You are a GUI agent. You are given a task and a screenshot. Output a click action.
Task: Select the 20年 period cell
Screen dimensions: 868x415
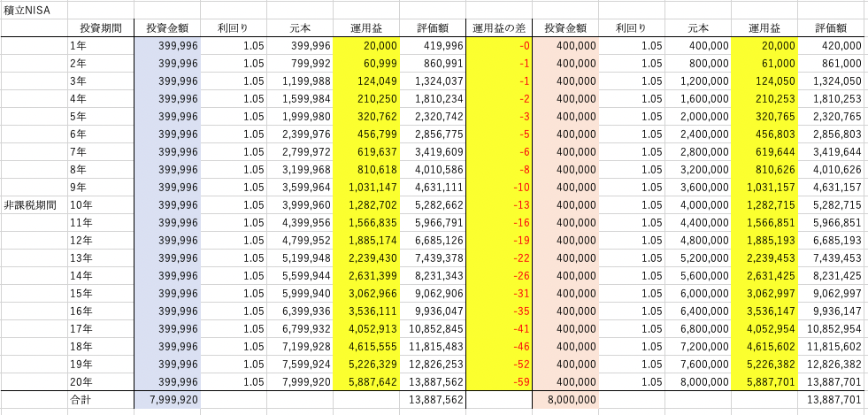(100, 381)
